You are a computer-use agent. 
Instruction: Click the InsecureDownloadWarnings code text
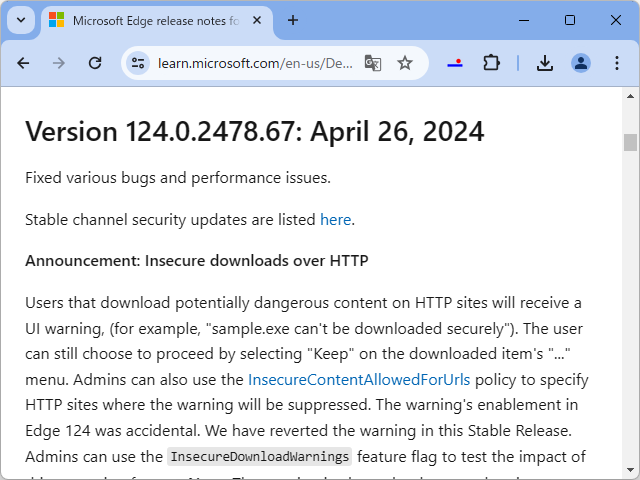[260, 457]
